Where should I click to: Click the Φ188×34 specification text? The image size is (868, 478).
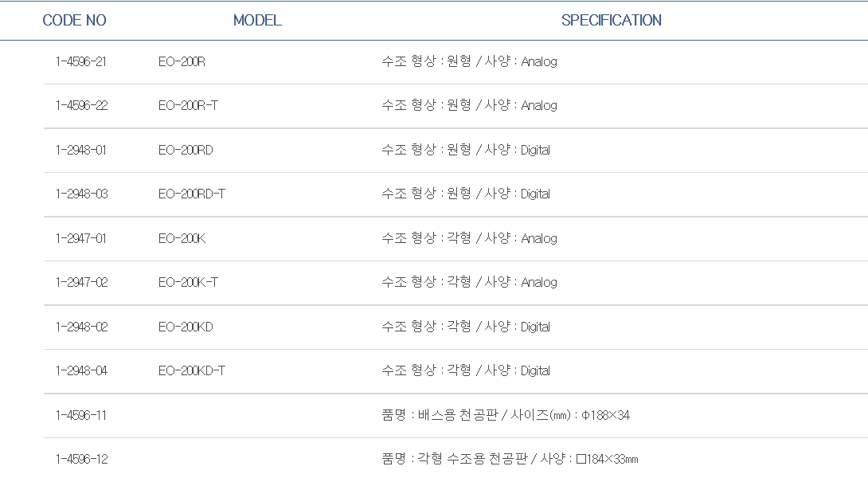(x=607, y=416)
